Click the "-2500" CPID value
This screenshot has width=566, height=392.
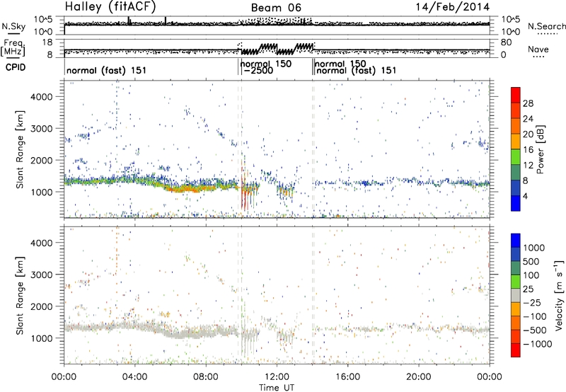(258, 70)
